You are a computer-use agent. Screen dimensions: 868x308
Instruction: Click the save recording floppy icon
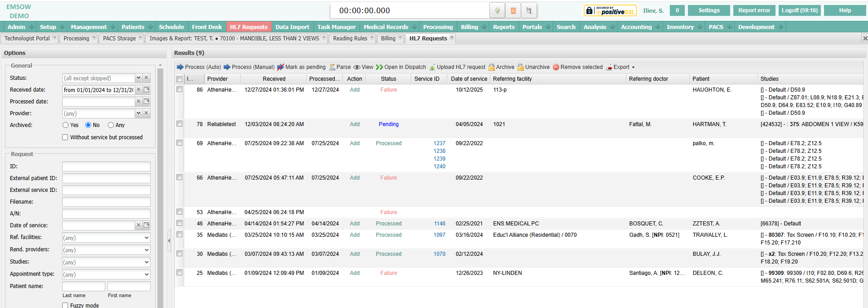pos(529,10)
